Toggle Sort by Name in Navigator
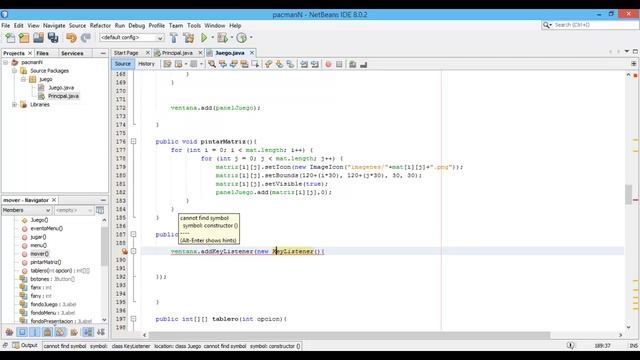640x360 pixels. [x=88, y=332]
